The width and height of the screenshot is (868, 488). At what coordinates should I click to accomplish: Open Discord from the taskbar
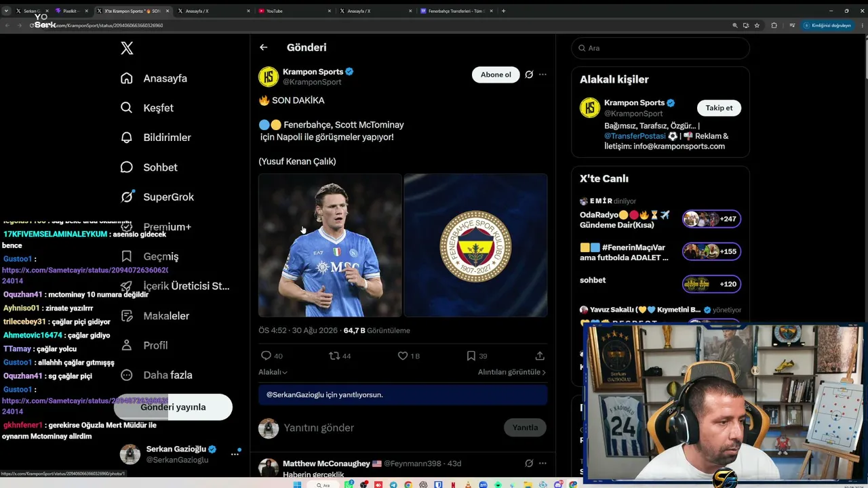557,485
